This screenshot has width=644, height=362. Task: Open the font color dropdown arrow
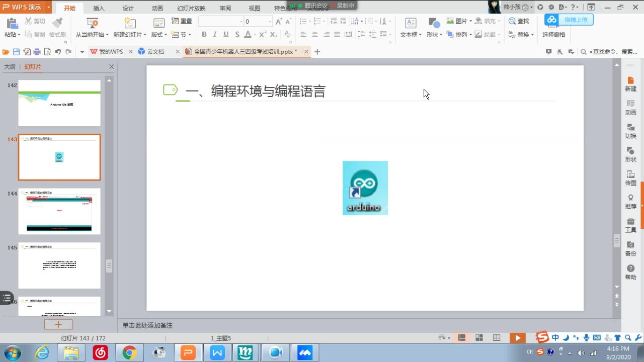(255, 35)
